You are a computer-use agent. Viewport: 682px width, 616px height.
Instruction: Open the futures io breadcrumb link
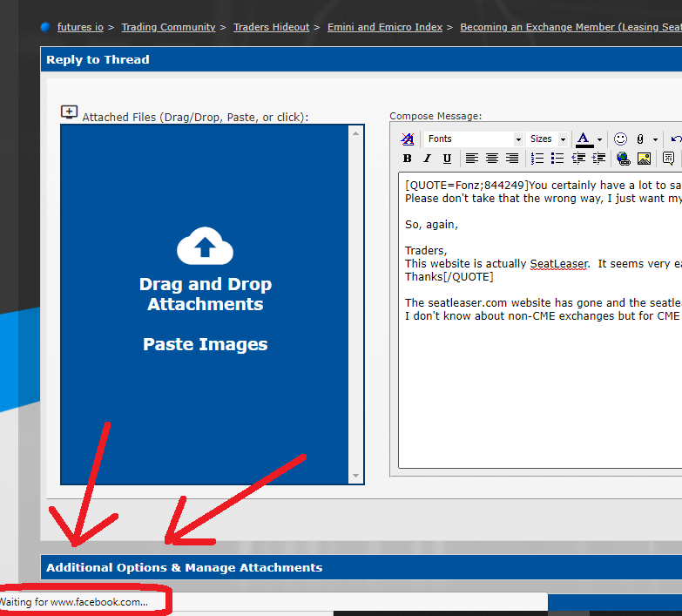80,27
